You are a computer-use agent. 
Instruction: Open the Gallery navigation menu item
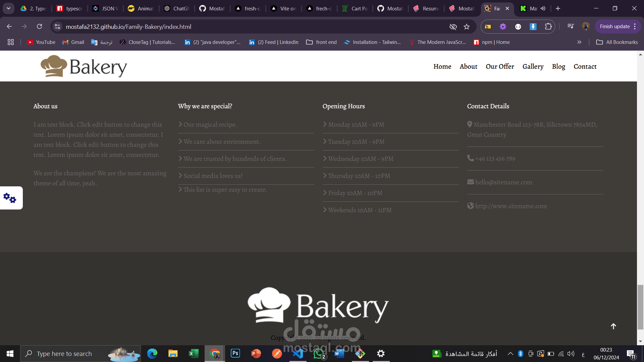(x=533, y=66)
